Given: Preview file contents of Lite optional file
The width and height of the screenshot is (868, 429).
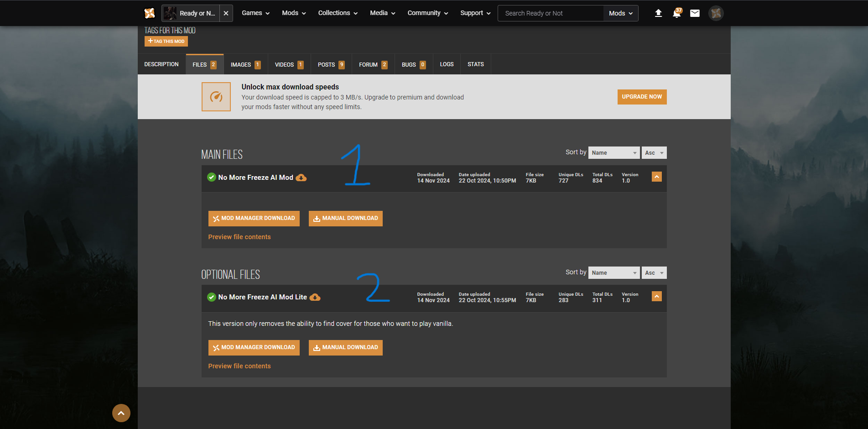Looking at the screenshot, I should pos(239,366).
